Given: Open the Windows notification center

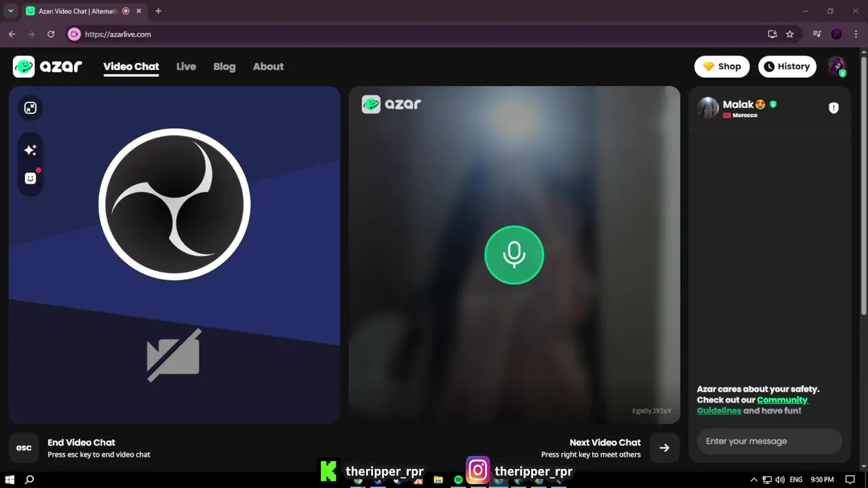Looking at the screenshot, I should point(850,480).
